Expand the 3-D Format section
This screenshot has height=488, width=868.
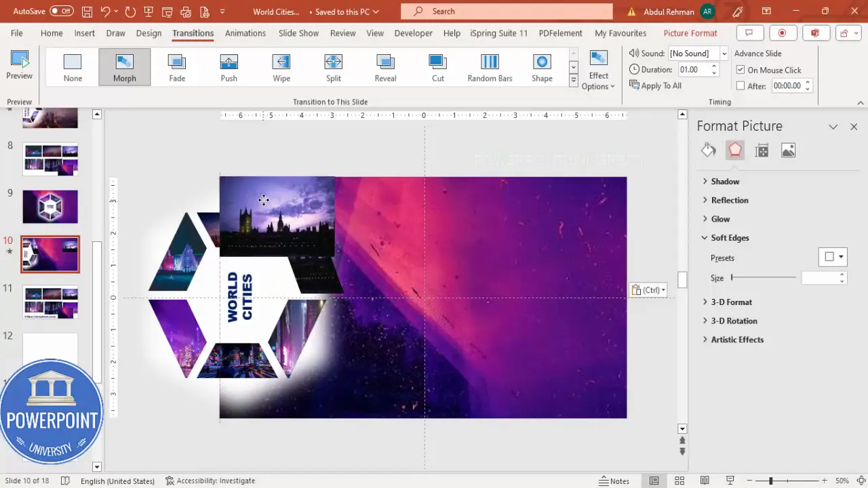tap(731, 302)
